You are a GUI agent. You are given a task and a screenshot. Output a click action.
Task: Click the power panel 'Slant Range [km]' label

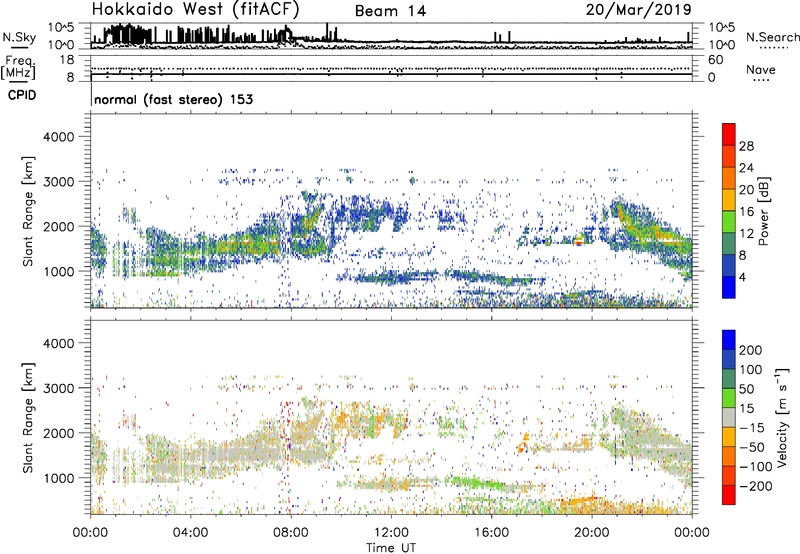coord(28,211)
